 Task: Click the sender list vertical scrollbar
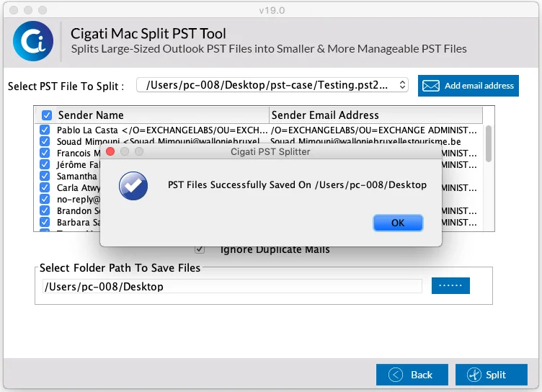click(489, 143)
